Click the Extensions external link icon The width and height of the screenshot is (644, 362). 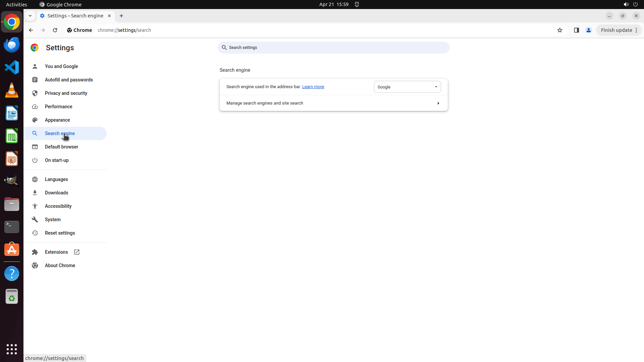(77, 252)
